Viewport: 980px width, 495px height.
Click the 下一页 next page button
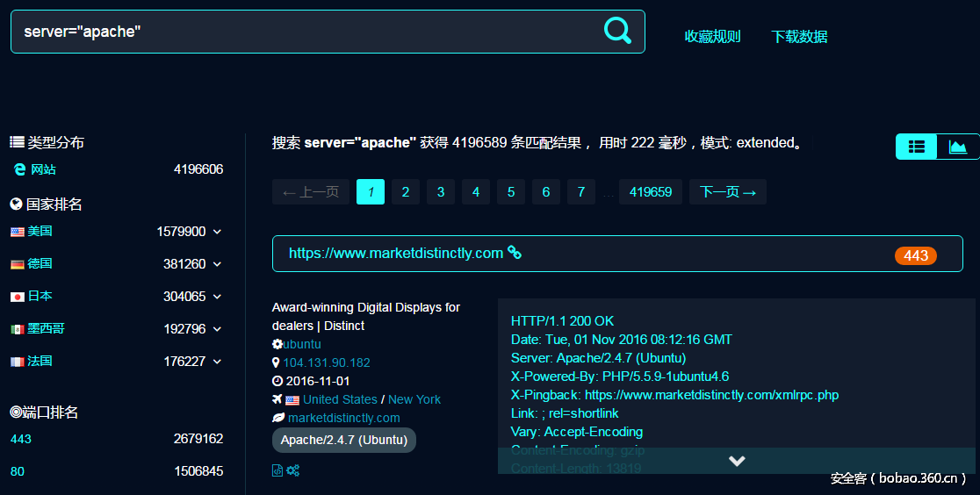pos(728,192)
